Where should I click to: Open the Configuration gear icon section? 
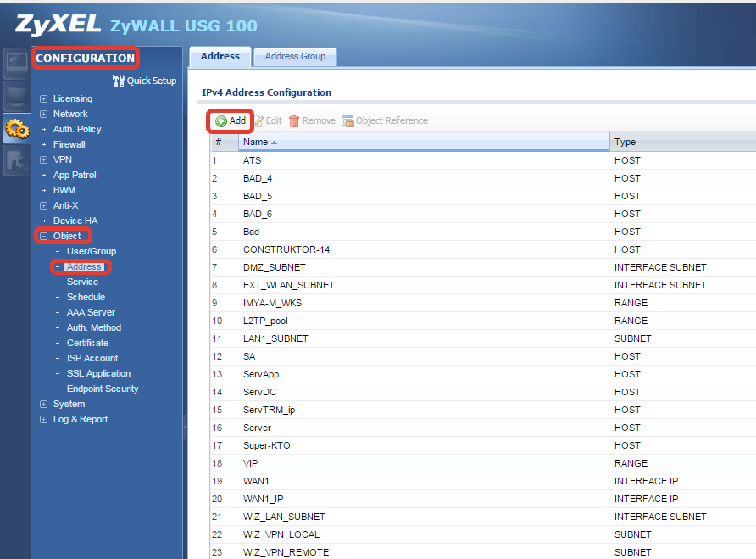coord(17,129)
